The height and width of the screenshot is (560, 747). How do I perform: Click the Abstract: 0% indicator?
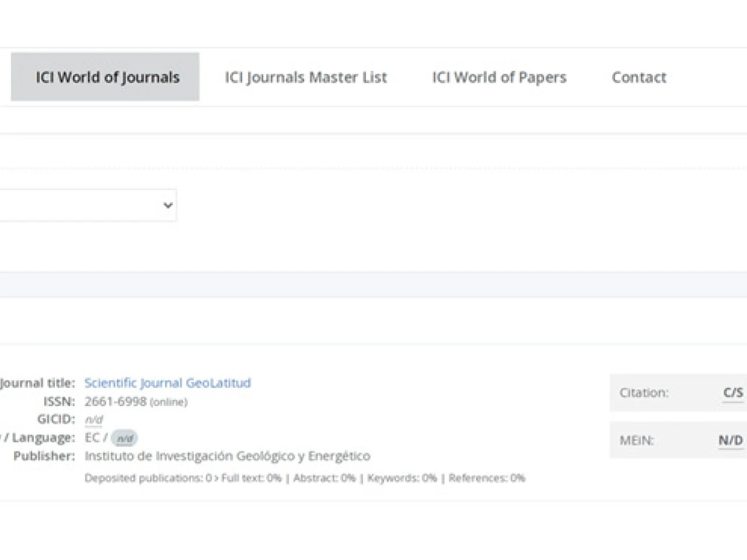click(324, 478)
